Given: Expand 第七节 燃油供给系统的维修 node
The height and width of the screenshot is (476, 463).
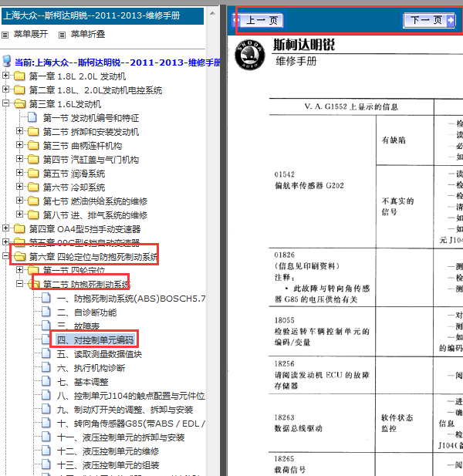Looking at the screenshot, I should pos(20,200).
